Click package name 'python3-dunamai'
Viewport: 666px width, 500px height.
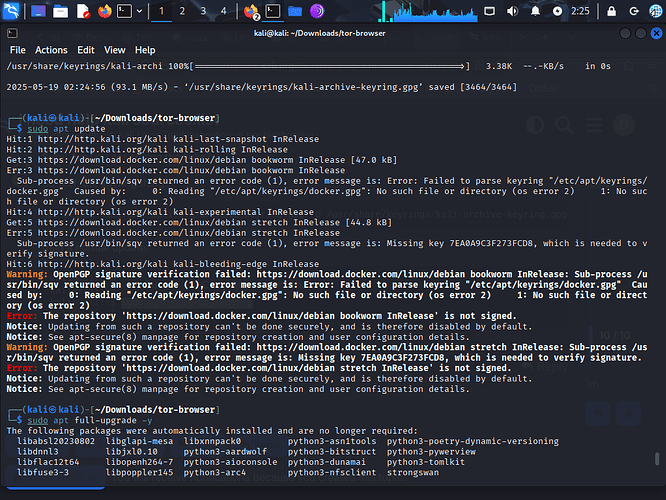tap(327, 462)
